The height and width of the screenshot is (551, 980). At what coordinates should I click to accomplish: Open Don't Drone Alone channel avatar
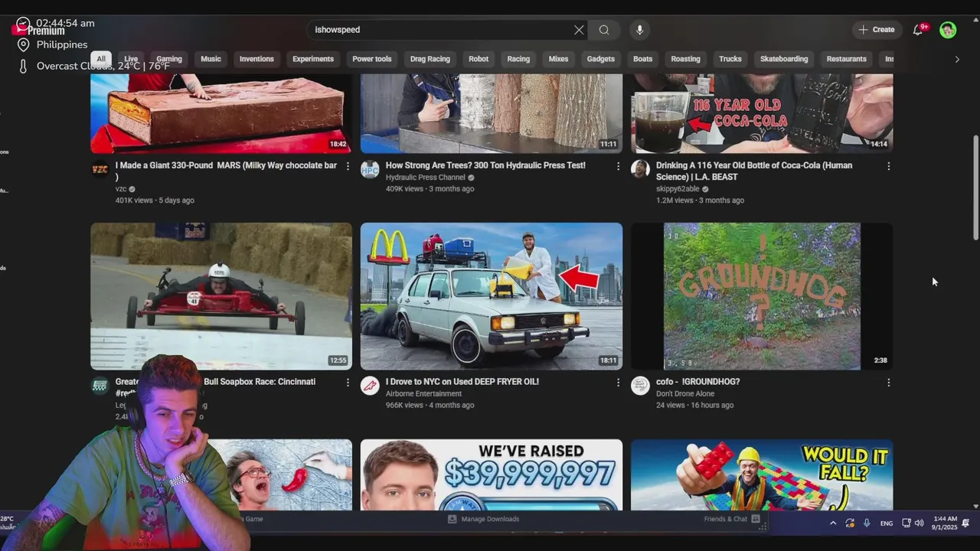tap(640, 386)
